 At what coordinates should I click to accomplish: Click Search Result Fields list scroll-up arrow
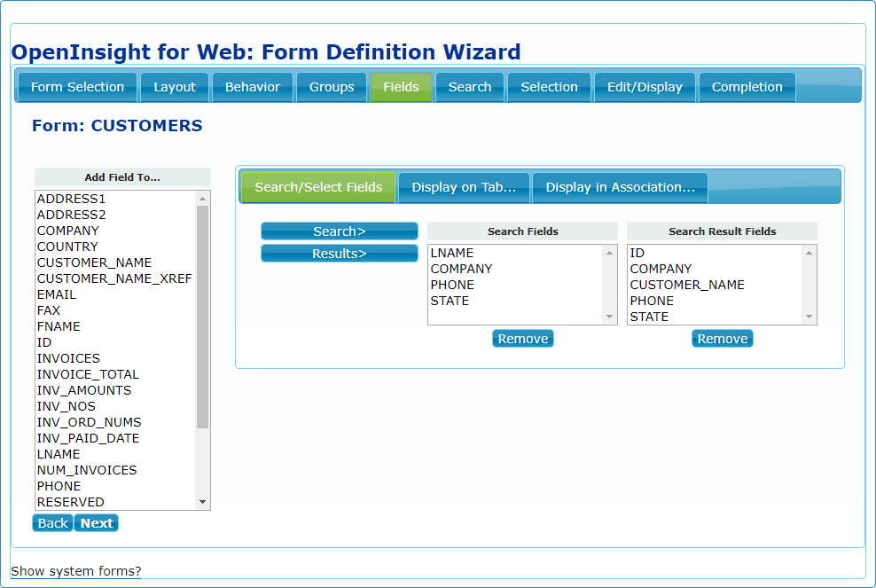[809, 253]
